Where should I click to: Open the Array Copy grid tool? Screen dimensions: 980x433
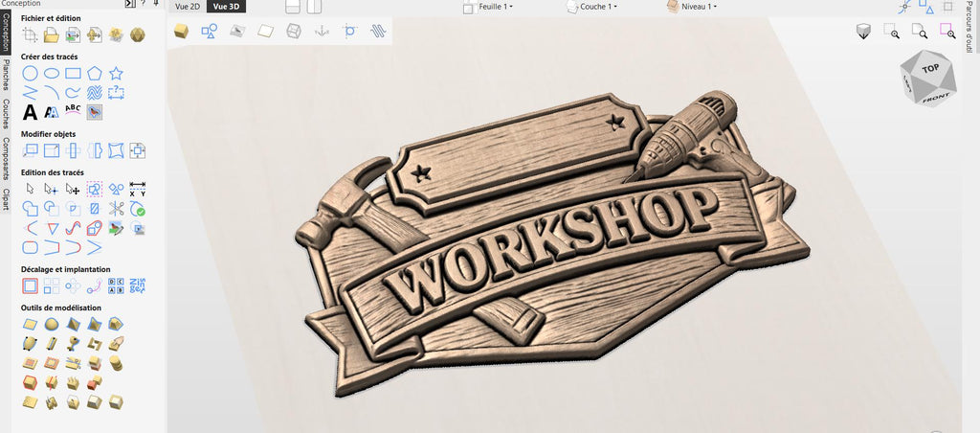[x=52, y=286]
